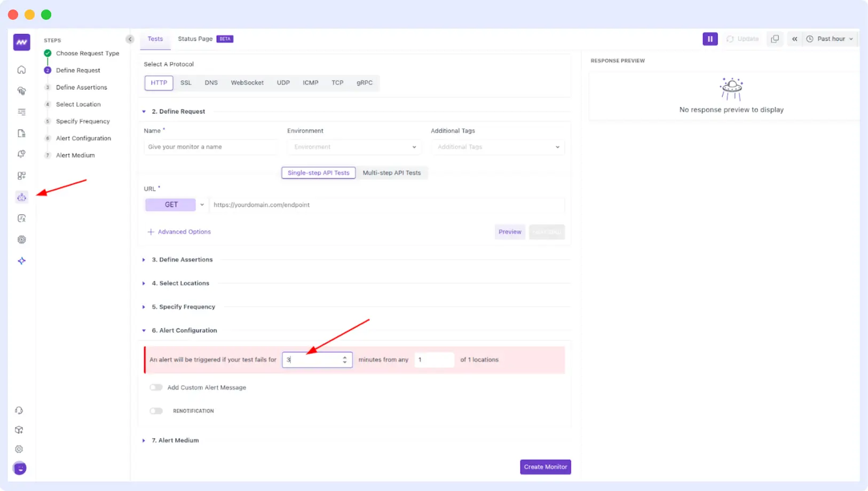Select the Multi-step API Tests option
The width and height of the screenshot is (868, 491).
coord(391,173)
